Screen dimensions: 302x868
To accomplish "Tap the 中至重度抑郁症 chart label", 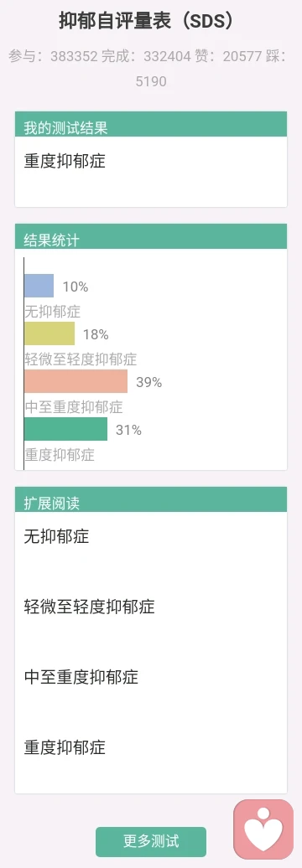I will [74, 407].
